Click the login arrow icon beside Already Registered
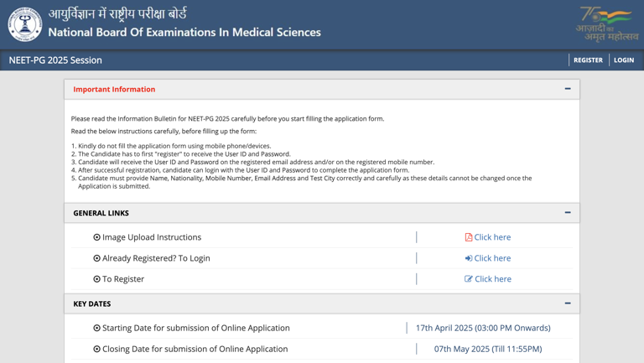Image resolution: width=644 pixels, height=363 pixels. click(469, 258)
